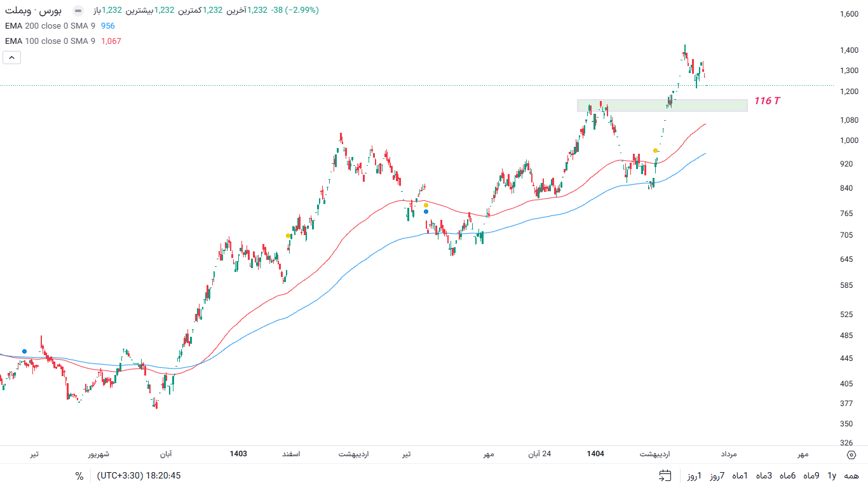
Task: Click the -38 (−2.99%) price change value
Action: coord(295,10)
